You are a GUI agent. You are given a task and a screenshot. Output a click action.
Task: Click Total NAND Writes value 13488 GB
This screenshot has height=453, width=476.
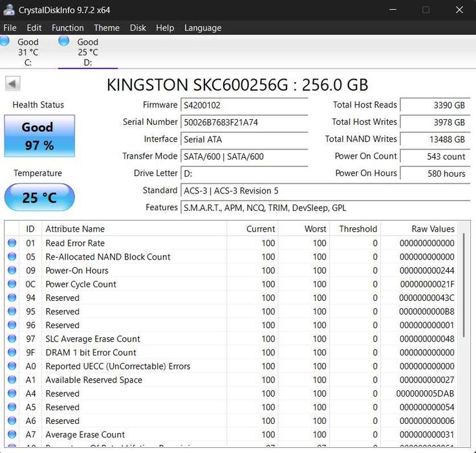(x=435, y=139)
